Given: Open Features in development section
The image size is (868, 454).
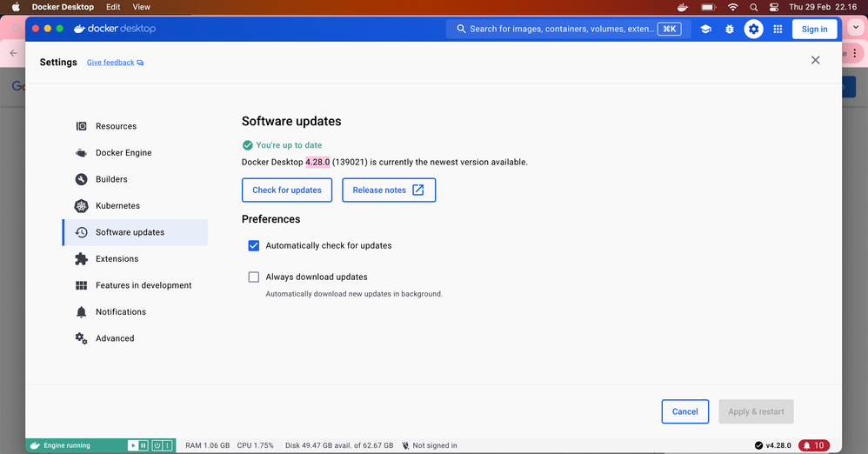Looking at the screenshot, I should pos(136,285).
